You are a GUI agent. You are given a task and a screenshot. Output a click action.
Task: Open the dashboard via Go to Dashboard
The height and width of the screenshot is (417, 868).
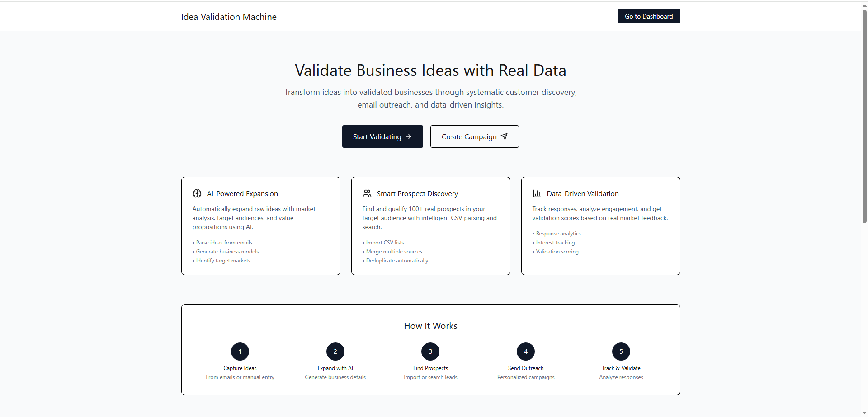(649, 16)
